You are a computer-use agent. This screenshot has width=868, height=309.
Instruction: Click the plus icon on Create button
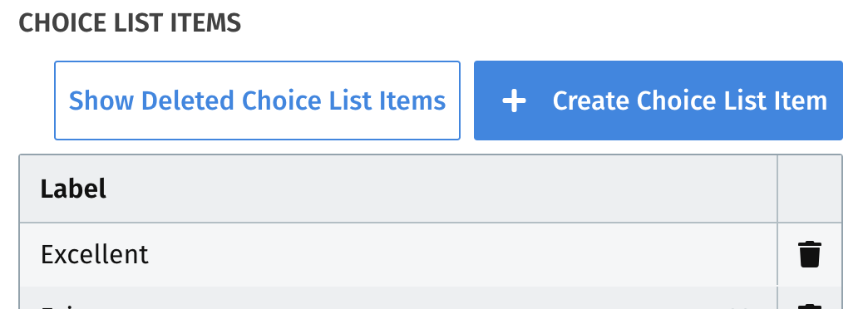pyautogui.click(x=515, y=101)
